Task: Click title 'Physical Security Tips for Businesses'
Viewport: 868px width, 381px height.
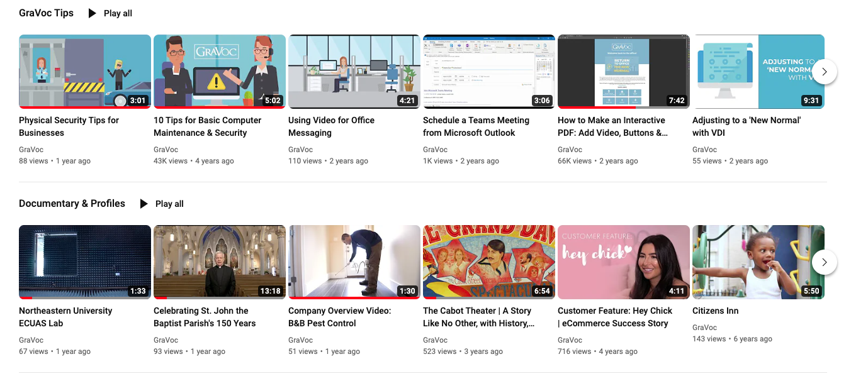Action: pos(69,126)
